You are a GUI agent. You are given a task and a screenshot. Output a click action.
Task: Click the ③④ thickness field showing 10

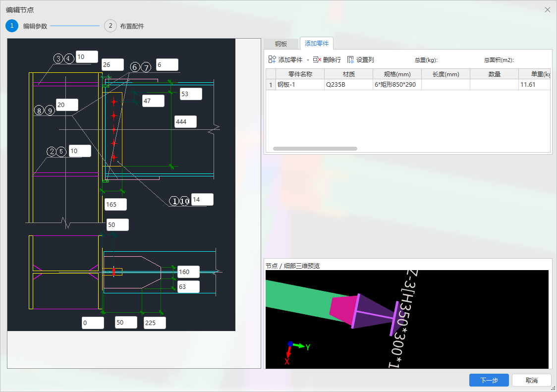pos(87,57)
